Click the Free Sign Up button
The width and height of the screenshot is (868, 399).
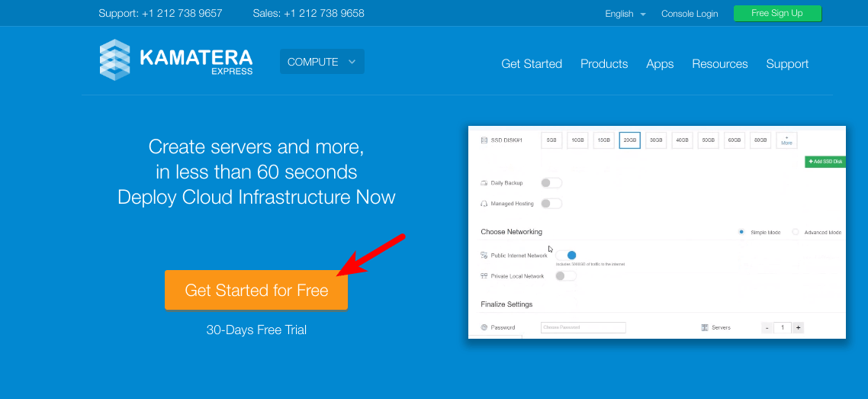click(x=776, y=13)
